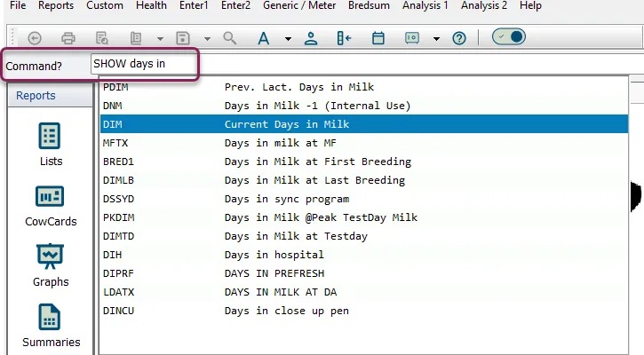Viewport: 644px width, 355px height.
Task: Open print preview magnifier document icon
Action: (x=102, y=38)
